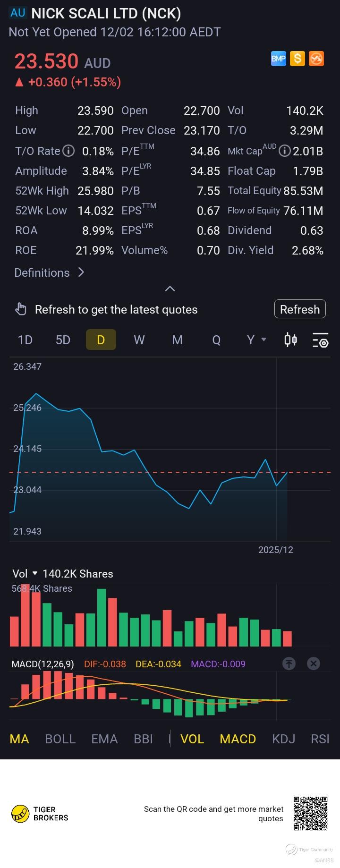
Task: Click T/O Rate info icon
Action: [x=69, y=151]
